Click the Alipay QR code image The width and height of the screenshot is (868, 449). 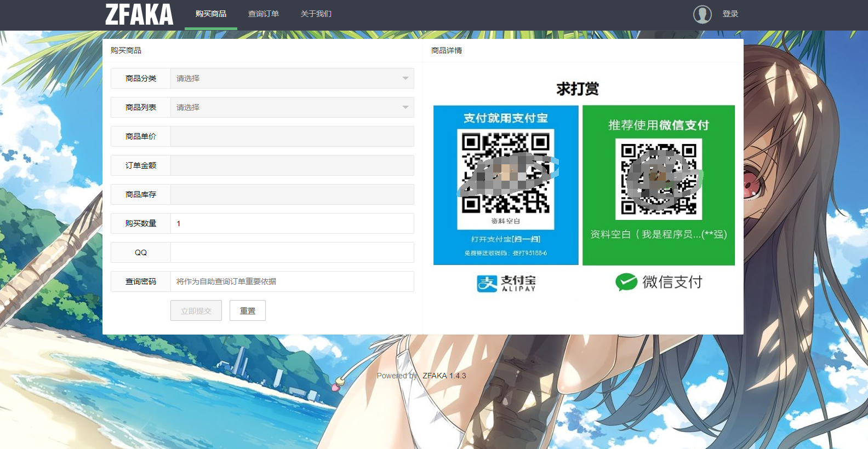[x=506, y=179]
